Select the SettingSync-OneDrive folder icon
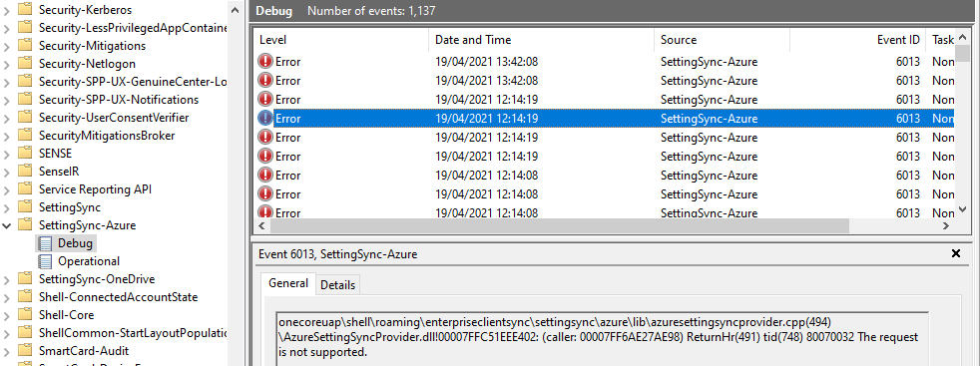Viewport: 980px width, 366px height. (x=25, y=279)
